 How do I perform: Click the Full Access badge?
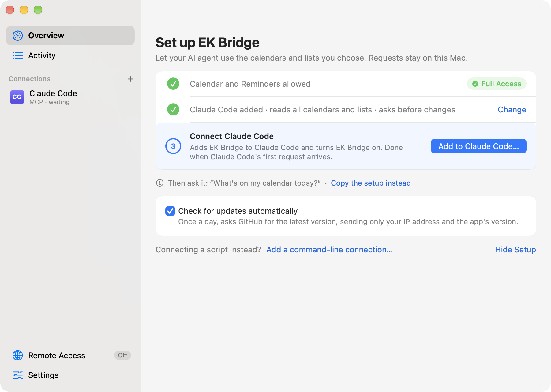tap(497, 84)
